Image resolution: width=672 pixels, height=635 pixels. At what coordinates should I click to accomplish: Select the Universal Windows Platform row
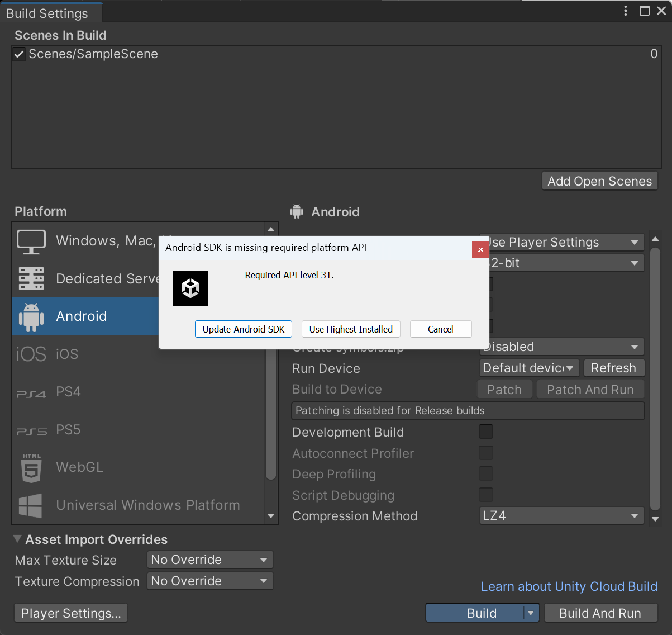[138, 505]
